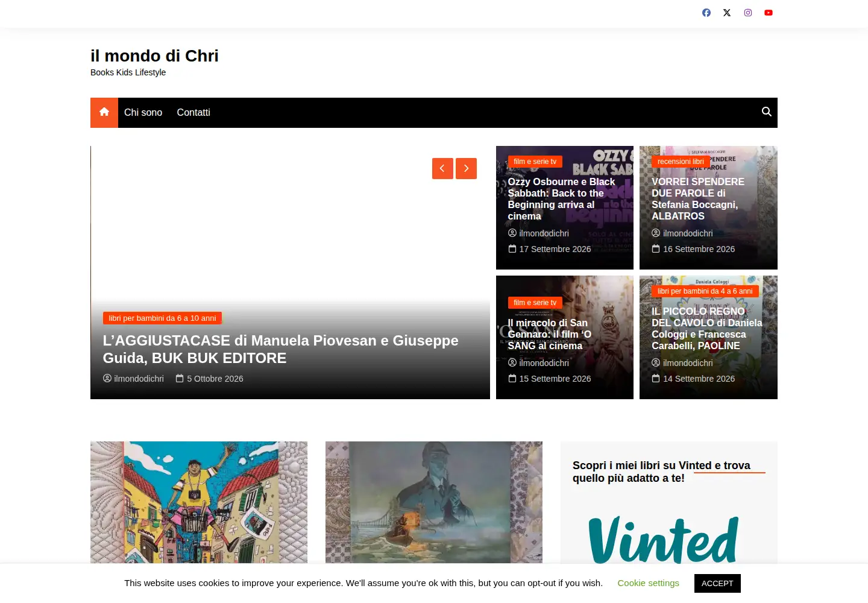The height and width of the screenshot is (603, 868).
Task: Select the 'libri per bambini da 6 a 10 anni' tag
Action: pyautogui.click(x=162, y=318)
